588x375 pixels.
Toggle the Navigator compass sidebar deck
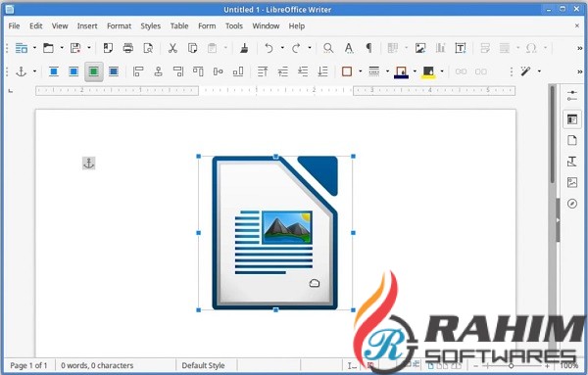(x=572, y=204)
